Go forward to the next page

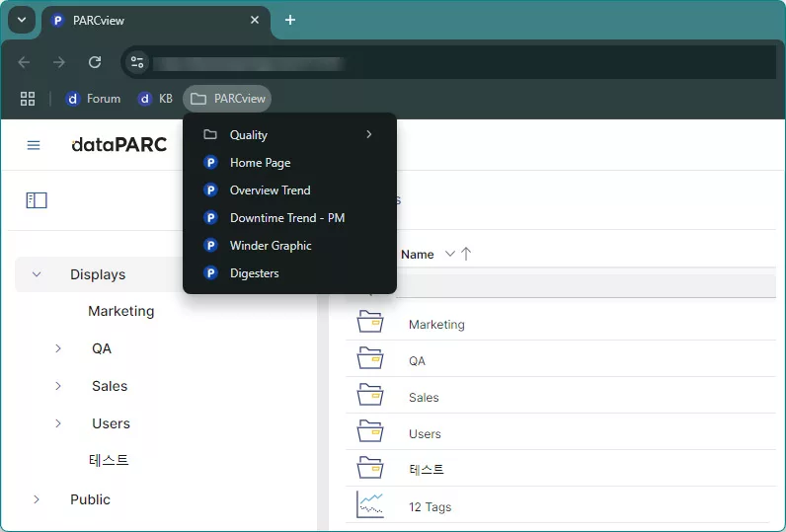tap(59, 62)
